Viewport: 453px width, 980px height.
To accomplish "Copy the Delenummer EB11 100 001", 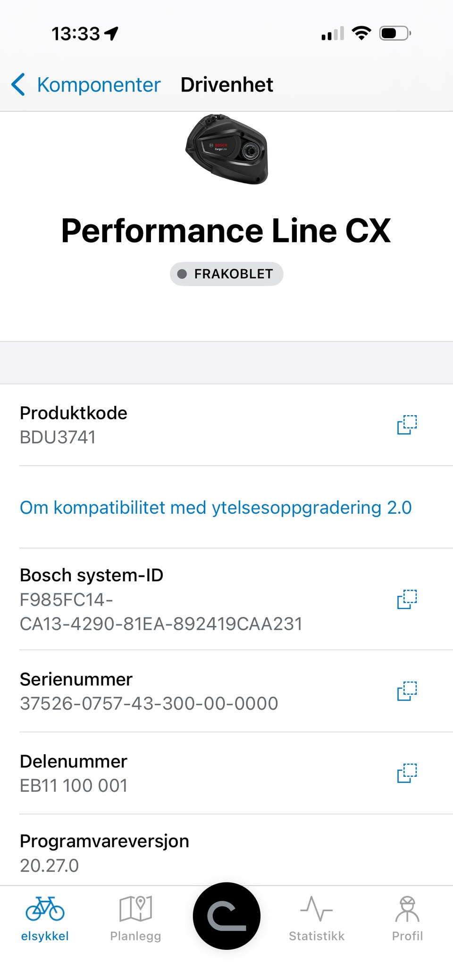I will 407,773.
